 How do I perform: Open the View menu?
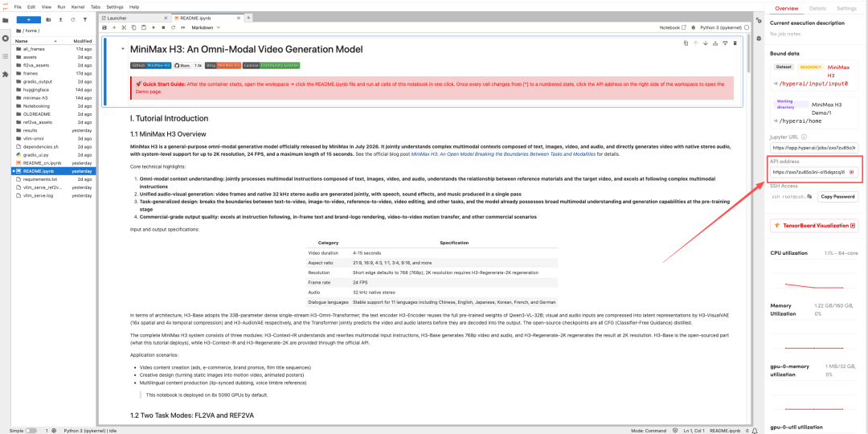click(x=47, y=7)
